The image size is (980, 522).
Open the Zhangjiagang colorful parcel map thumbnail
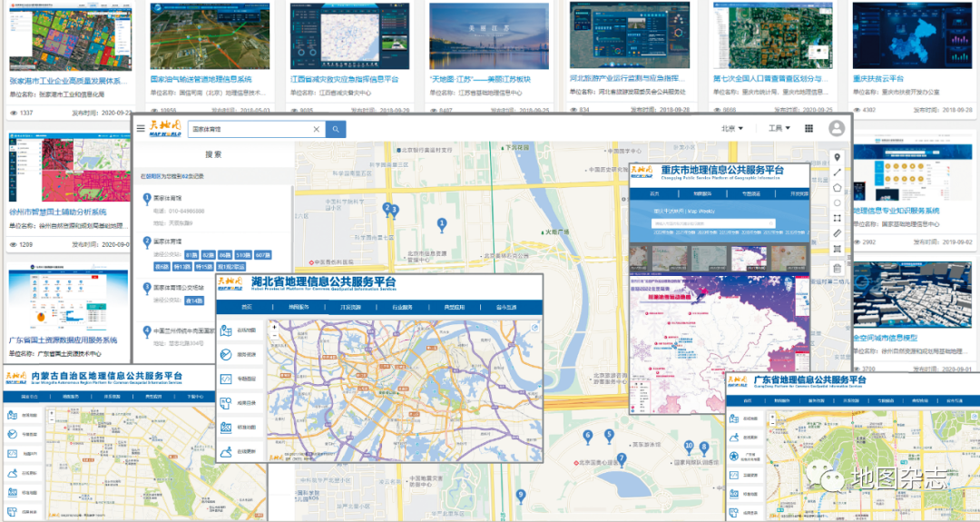(71, 39)
